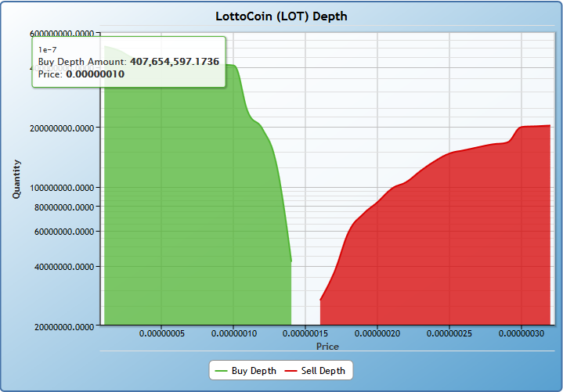This screenshot has width=563, height=392.
Task: Click the tooltip price 0.00000010
Action: pos(96,74)
